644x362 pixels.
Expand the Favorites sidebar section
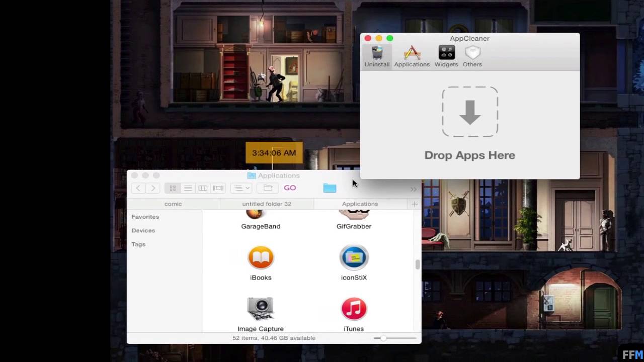[x=145, y=217]
